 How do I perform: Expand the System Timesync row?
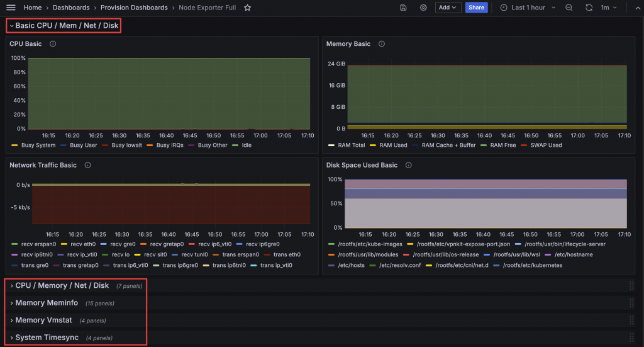(44, 338)
